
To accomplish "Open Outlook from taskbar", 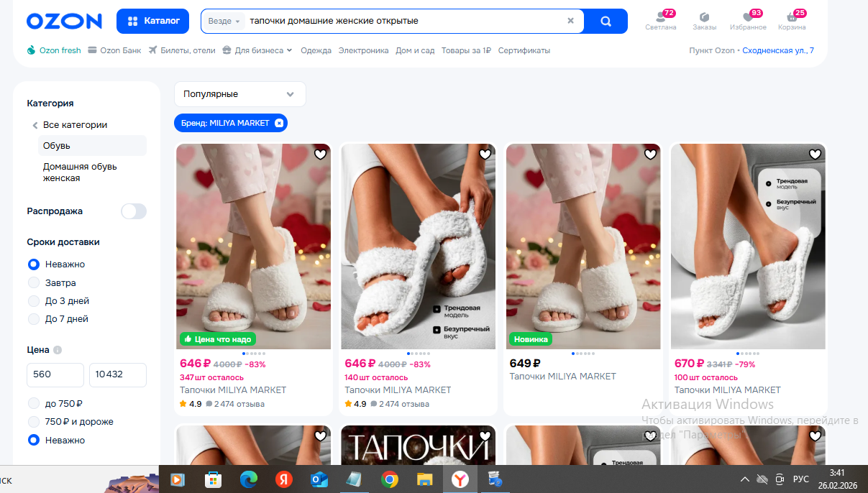I will (319, 479).
